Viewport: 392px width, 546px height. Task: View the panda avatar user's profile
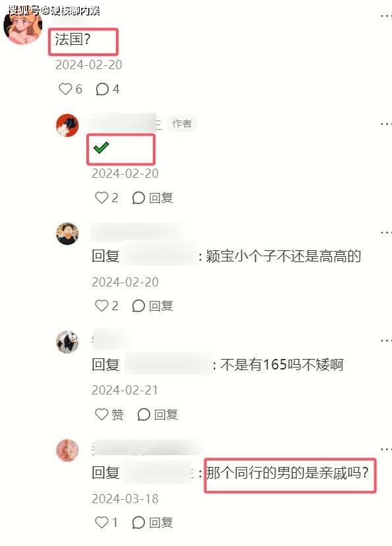point(67,342)
